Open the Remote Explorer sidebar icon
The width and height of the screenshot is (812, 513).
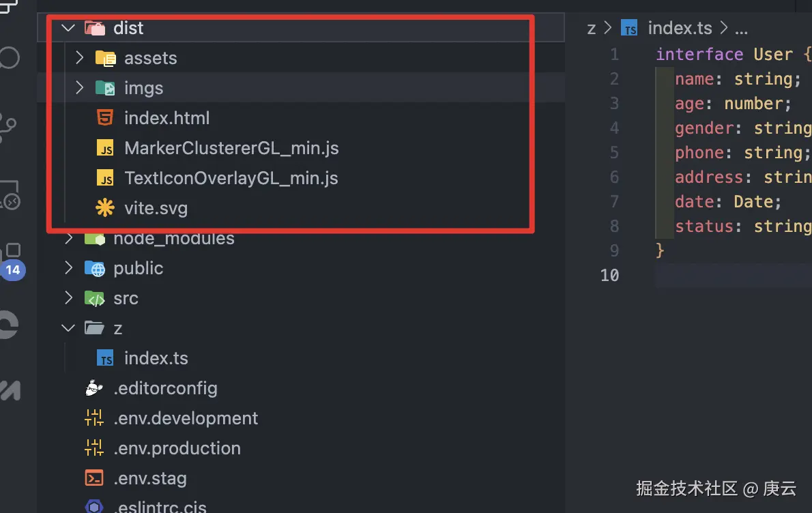(10, 194)
